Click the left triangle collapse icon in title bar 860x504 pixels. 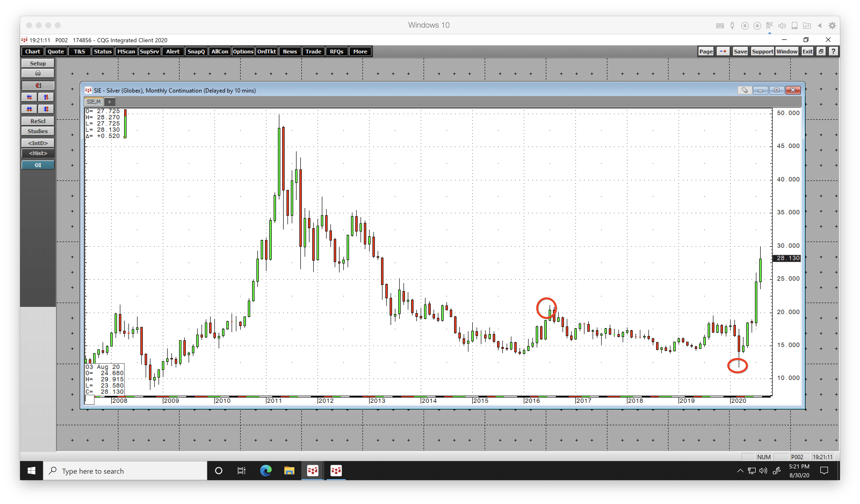pos(819,26)
